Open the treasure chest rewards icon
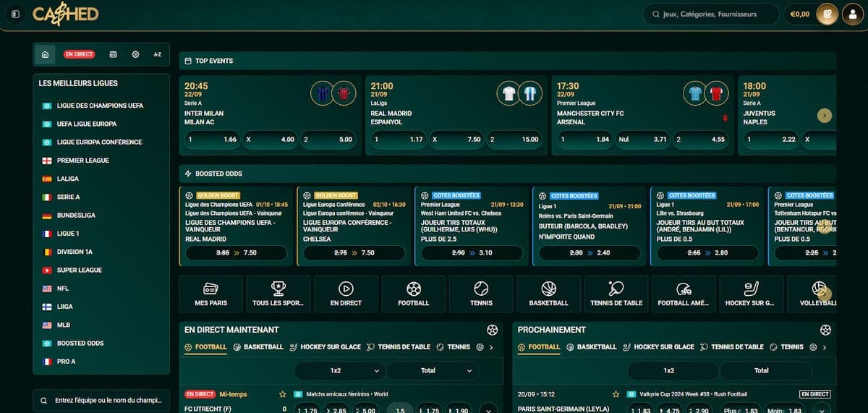This screenshot has height=413, width=868. (827, 14)
